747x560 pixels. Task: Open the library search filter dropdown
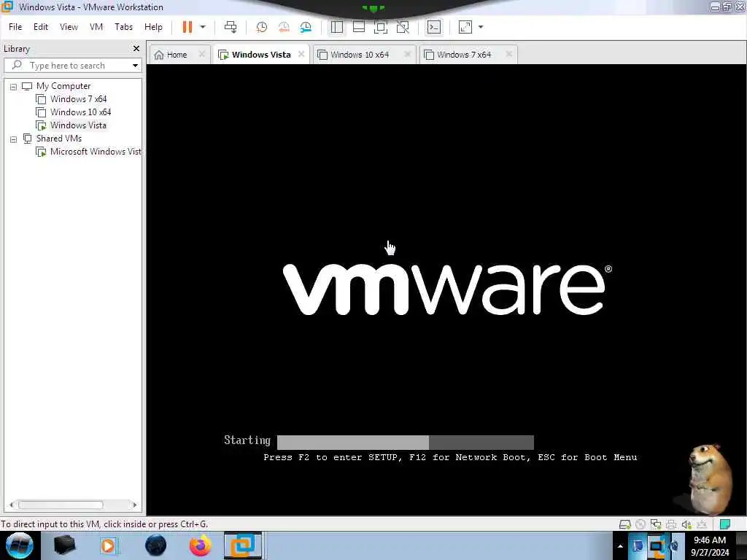tap(135, 65)
